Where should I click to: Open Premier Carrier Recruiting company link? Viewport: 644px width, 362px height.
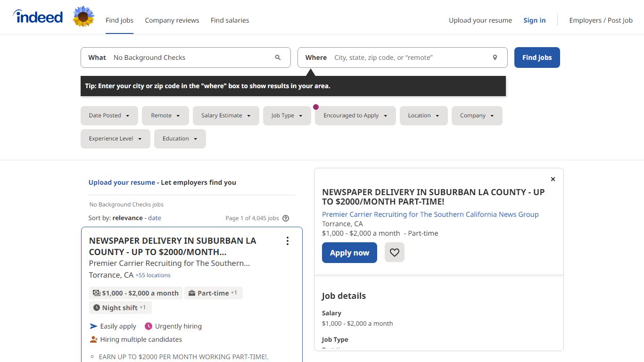[430, 214]
